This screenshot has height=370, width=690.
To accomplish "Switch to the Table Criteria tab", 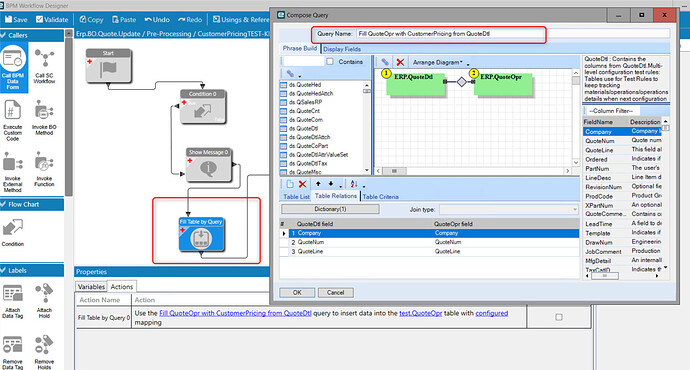I will [381, 197].
